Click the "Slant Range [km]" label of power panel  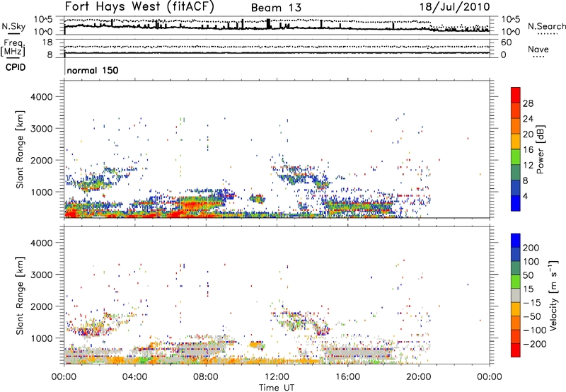point(21,149)
